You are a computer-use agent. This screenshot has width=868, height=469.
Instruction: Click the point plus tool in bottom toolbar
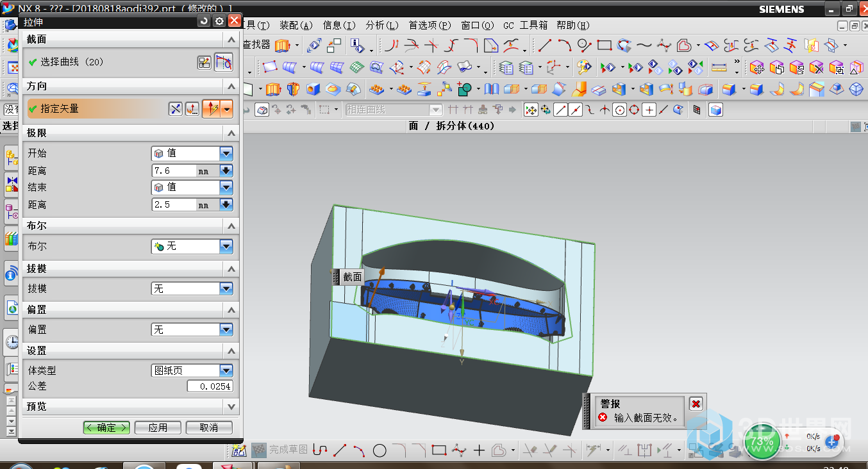[479, 450]
